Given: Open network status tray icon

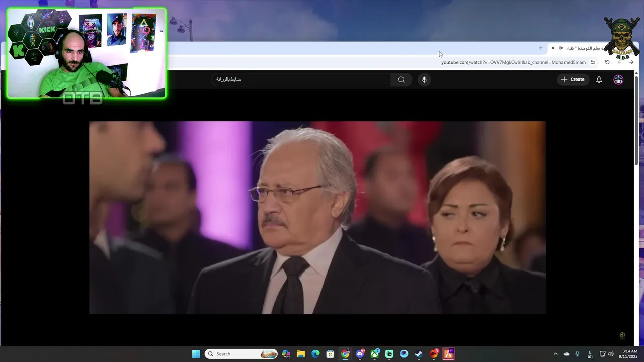Looking at the screenshot, I should 603,354.
